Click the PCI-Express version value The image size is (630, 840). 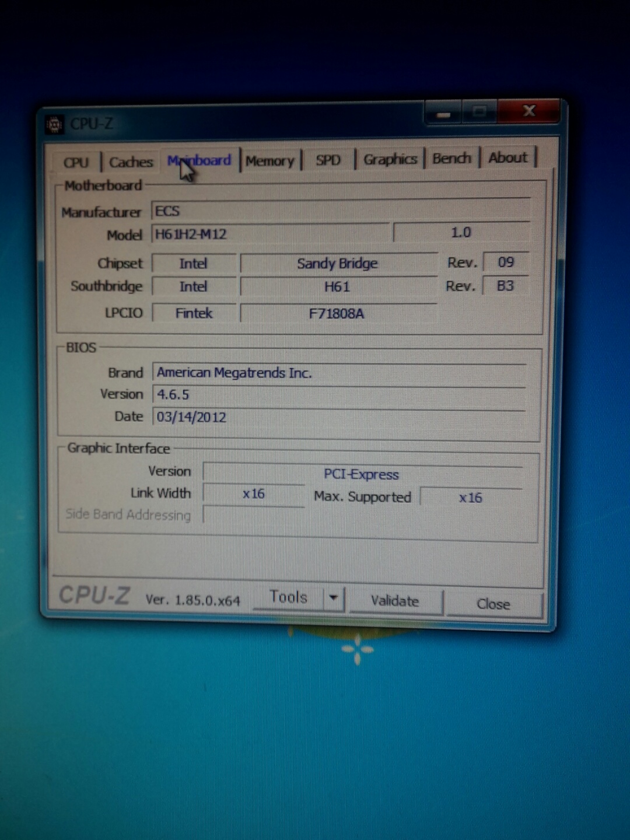click(362, 474)
